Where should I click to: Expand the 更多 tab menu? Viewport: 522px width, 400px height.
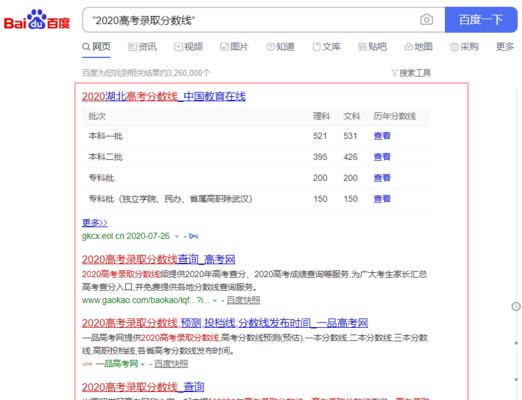point(505,47)
